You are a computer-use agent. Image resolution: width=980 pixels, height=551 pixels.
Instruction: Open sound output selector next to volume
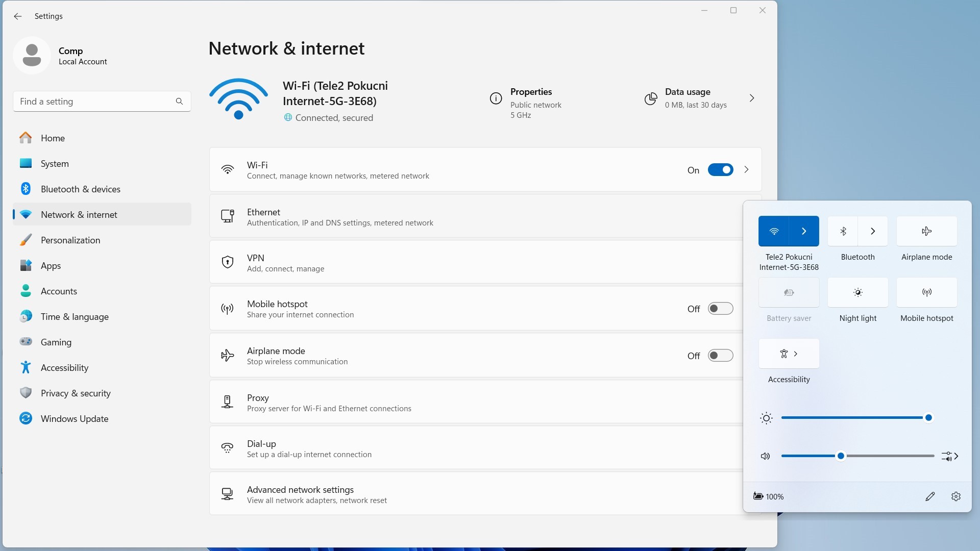coord(950,456)
